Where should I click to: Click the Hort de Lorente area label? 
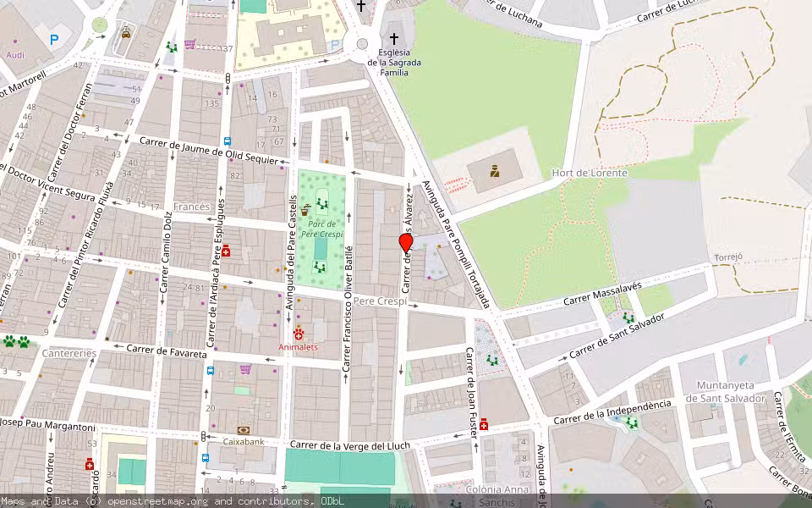click(x=589, y=172)
